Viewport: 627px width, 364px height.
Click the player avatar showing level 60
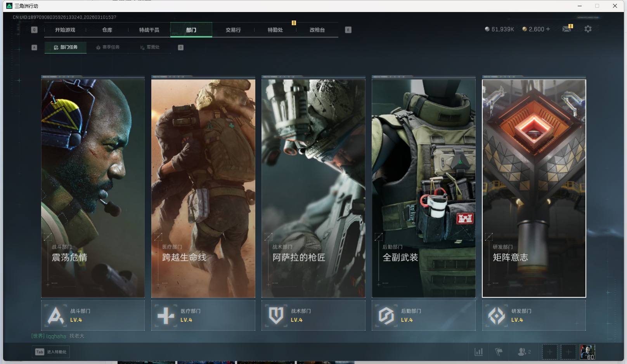[x=587, y=352]
